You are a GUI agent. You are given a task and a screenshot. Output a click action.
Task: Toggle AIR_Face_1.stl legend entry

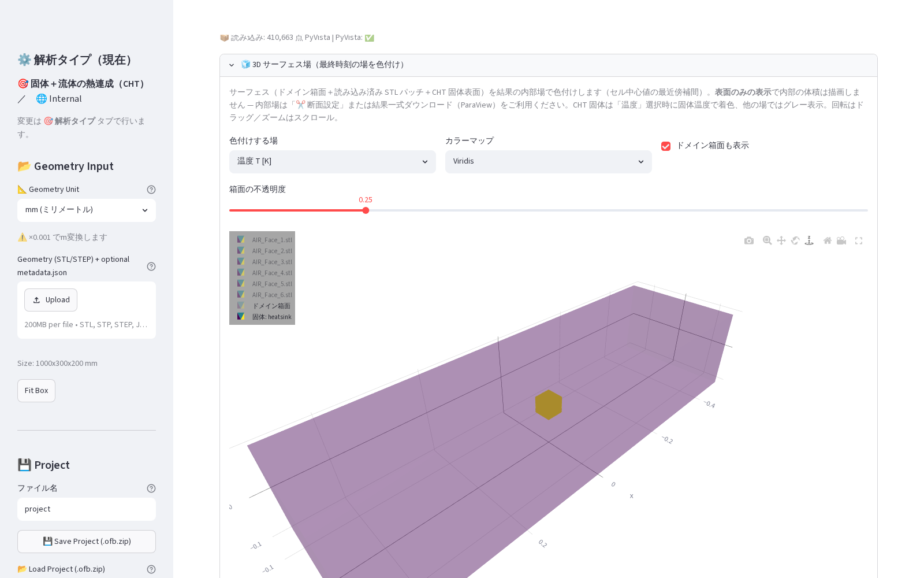click(x=264, y=240)
